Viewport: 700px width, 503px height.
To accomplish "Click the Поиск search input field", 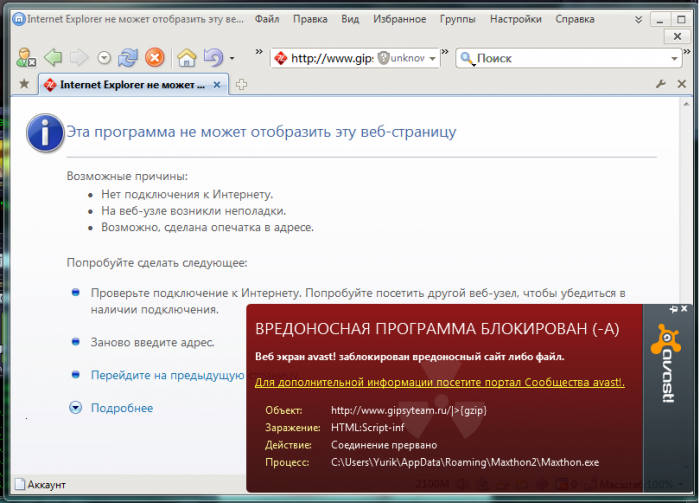I will [571, 58].
